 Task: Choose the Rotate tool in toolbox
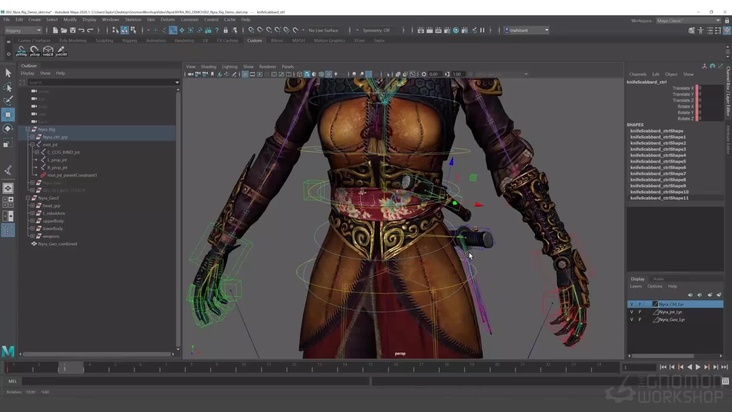pos(8,129)
